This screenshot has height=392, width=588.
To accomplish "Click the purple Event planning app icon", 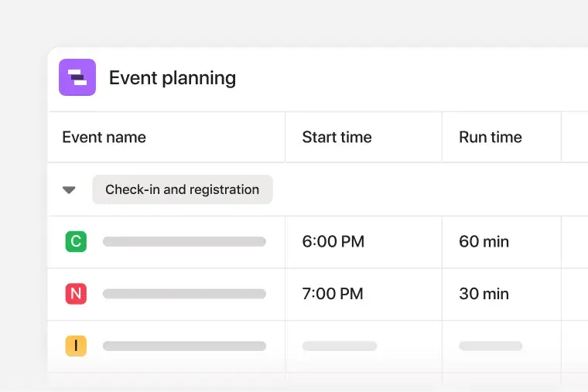I will click(77, 77).
